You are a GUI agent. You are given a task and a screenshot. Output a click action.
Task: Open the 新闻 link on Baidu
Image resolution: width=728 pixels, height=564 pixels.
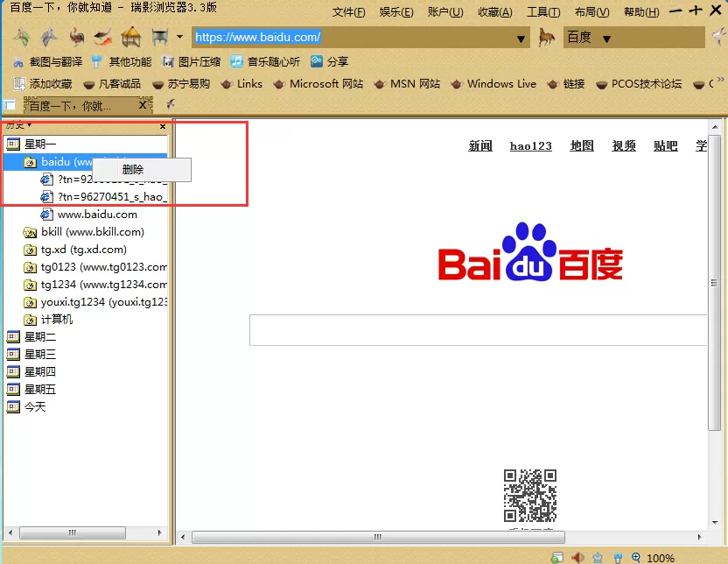(x=480, y=146)
